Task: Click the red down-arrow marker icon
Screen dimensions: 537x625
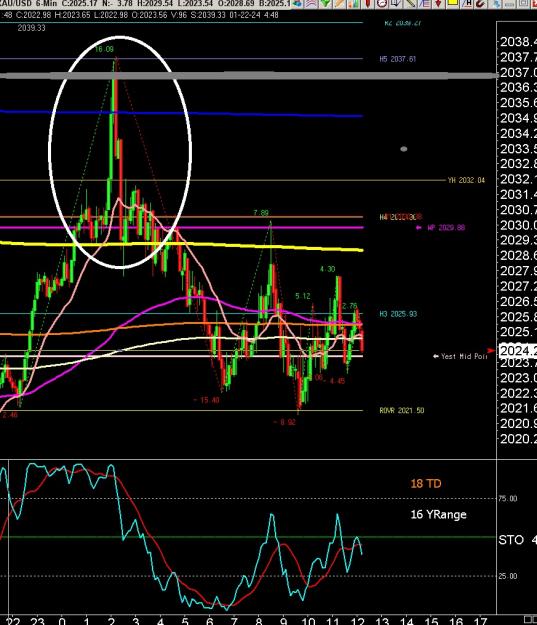Action: click(x=438, y=4)
